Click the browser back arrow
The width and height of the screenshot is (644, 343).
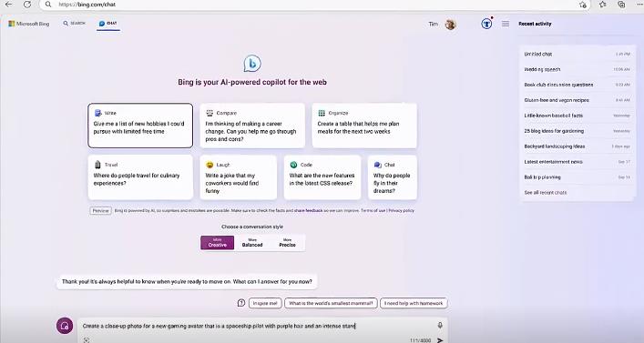click(8, 5)
